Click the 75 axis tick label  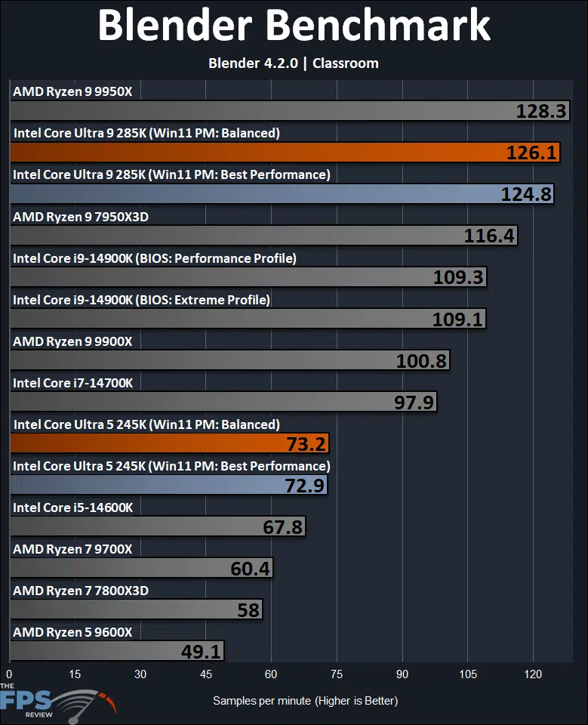[x=337, y=674]
